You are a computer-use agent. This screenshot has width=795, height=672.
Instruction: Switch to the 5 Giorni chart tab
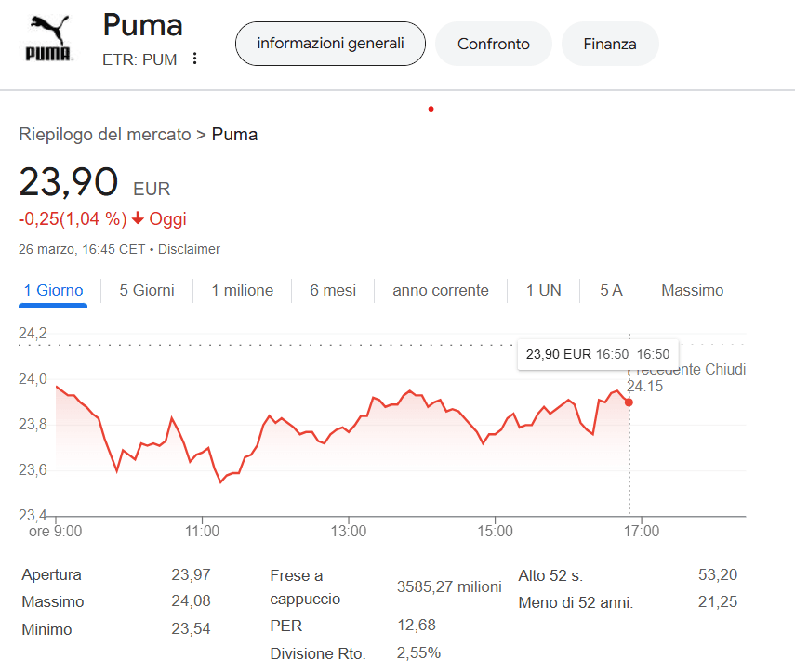(145, 290)
